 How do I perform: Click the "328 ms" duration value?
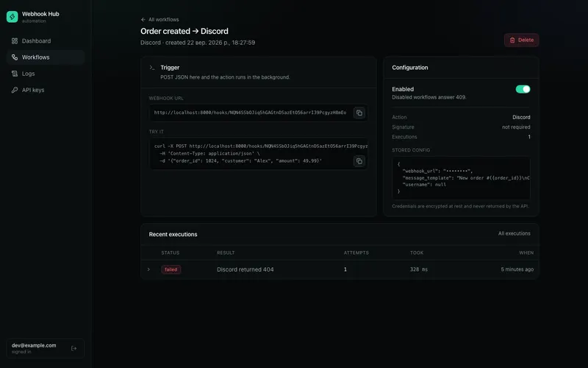click(x=418, y=269)
